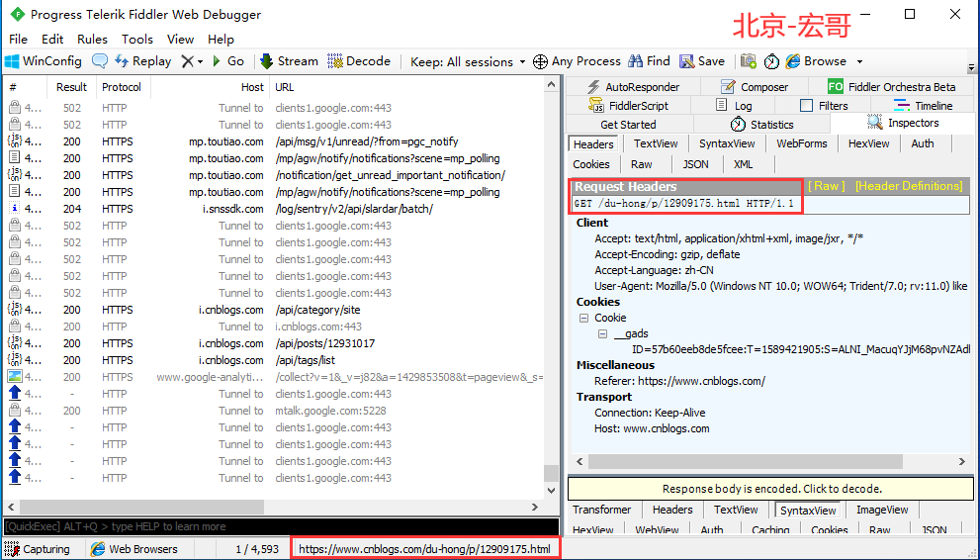Viewport: 980px width, 560px height.
Task: Switch to the Composer tab
Action: click(x=755, y=87)
